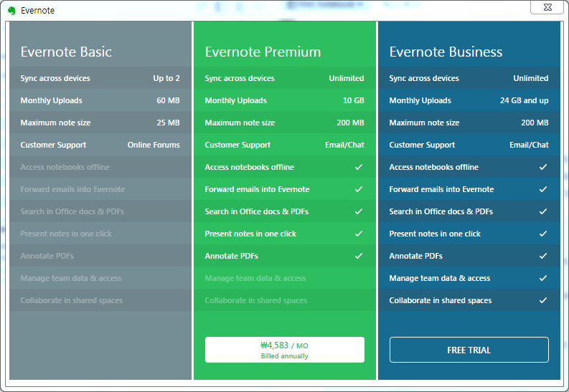The height and width of the screenshot is (392, 569).
Task: Click Premium dimmed 'Manage team data & access'
Action: click(255, 278)
